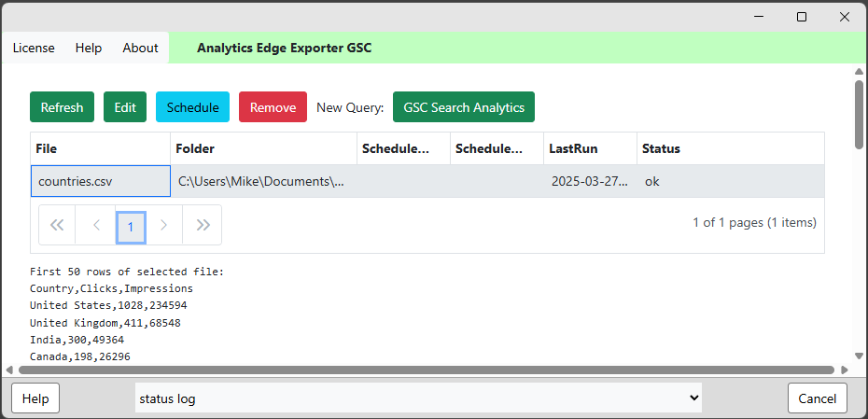Image resolution: width=868 pixels, height=419 pixels.
Task: Click the red Remove button
Action: (273, 106)
